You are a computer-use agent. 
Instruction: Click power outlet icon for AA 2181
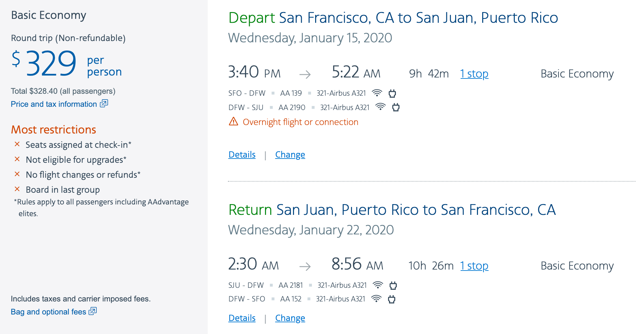point(393,285)
